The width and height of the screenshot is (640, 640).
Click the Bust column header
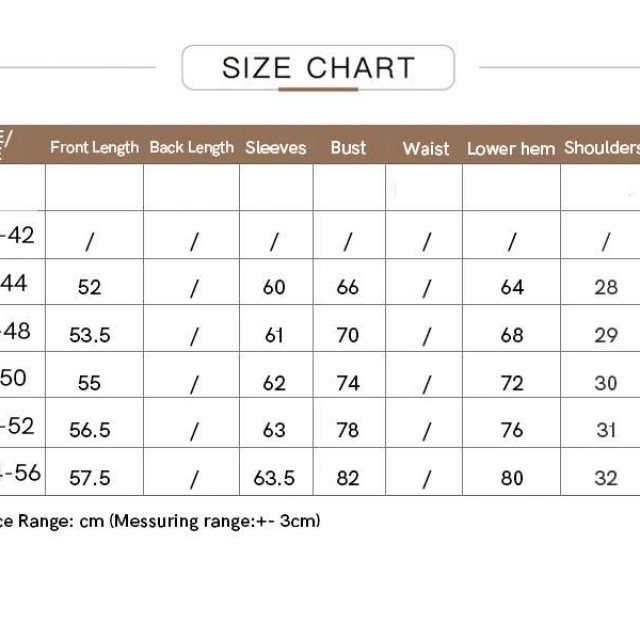(348, 148)
